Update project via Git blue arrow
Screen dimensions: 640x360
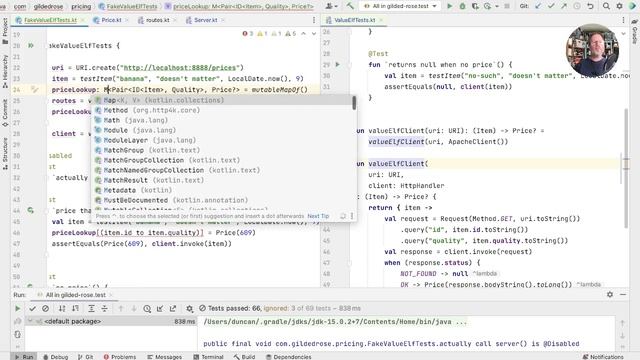point(538,6)
